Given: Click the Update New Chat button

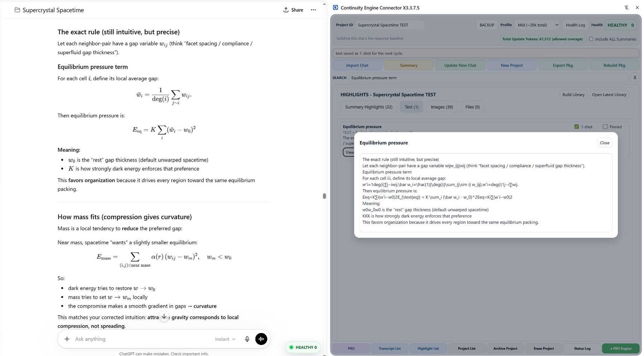Looking at the screenshot, I should 460,65.
